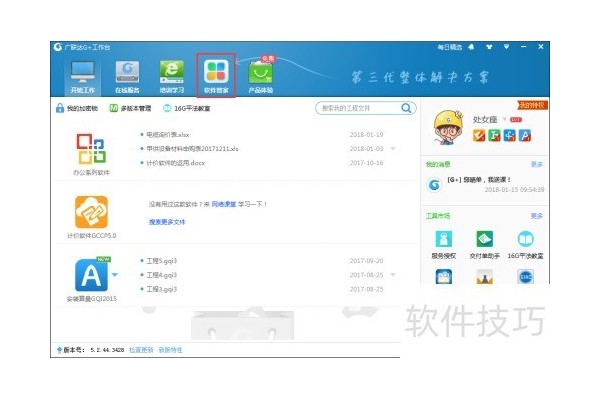This screenshot has height=400, width=600.
Task: Open the dropdown beside the 处女座 username
Action: click(x=505, y=119)
